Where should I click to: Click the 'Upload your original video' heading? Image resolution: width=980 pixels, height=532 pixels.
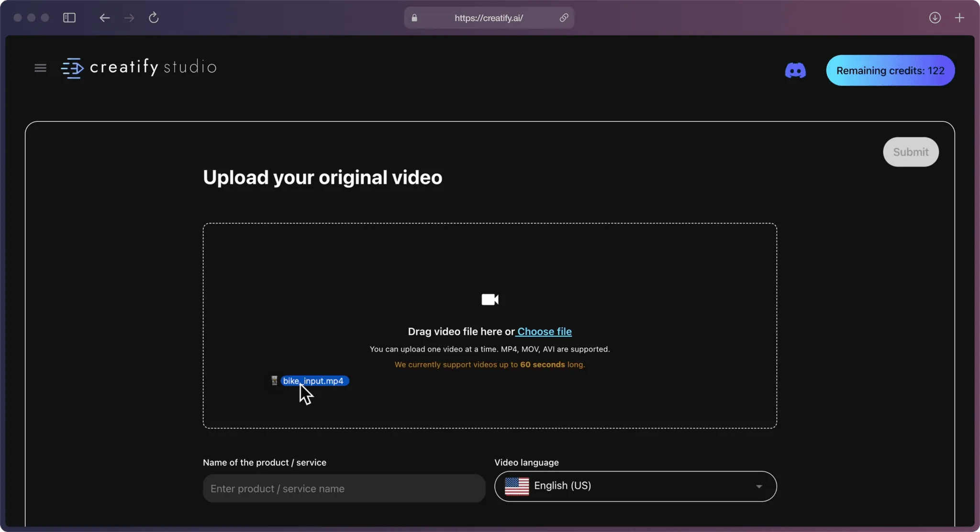pos(323,177)
